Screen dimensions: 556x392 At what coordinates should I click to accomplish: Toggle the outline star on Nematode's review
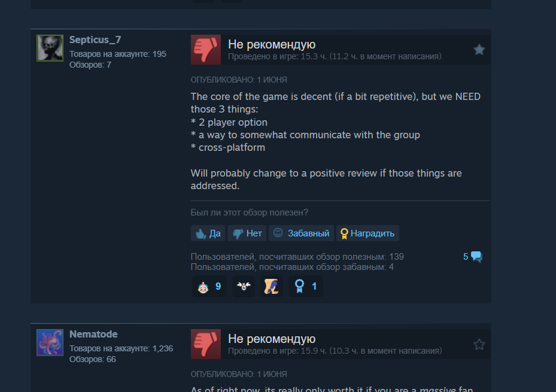click(x=479, y=344)
